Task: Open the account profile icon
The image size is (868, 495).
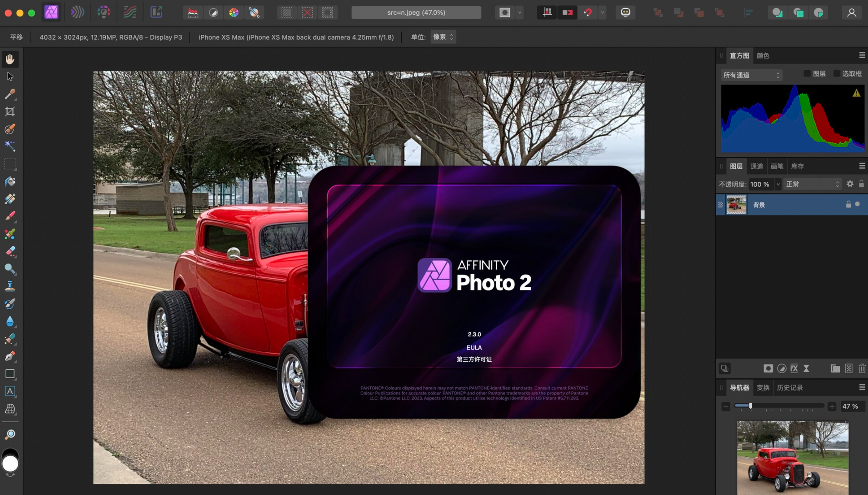Action: pos(852,12)
